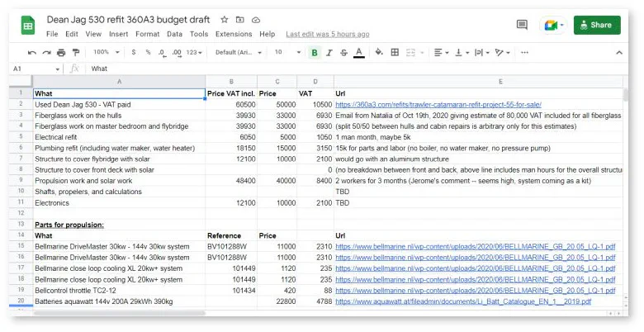Screen dimensions: 644x332
Task: Open the comment history icon
Action: 522,25
